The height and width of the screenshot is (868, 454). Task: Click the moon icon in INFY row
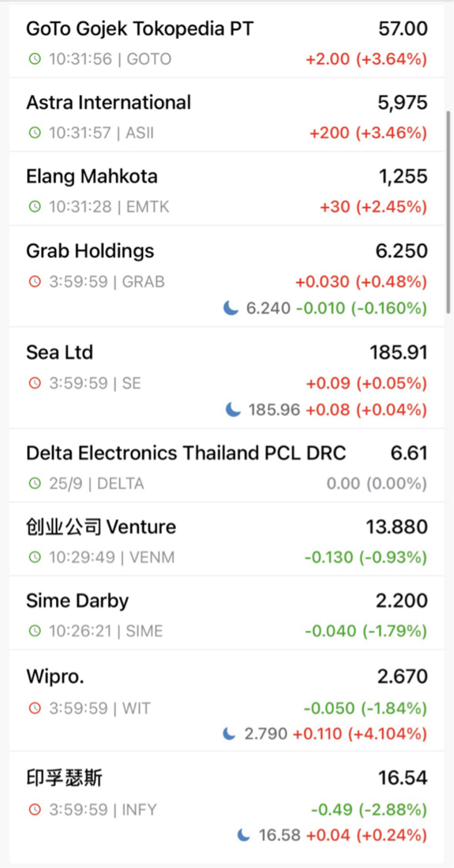[244, 835]
